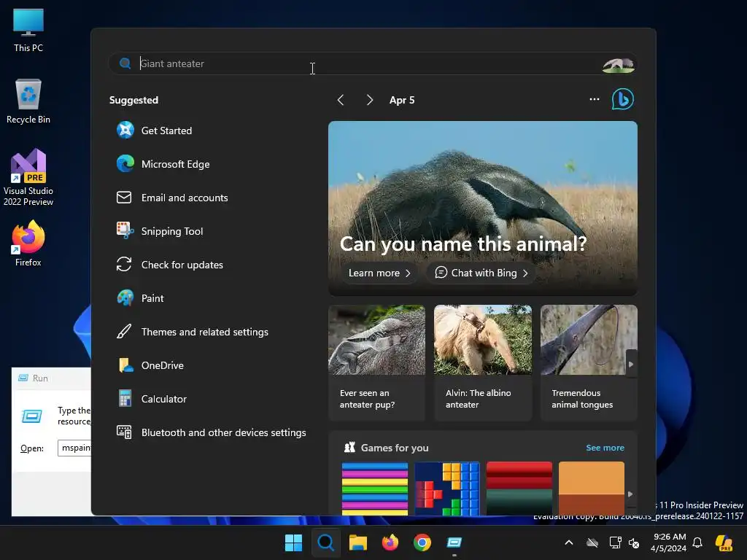Click the Suggested heading text
Image resolution: width=747 pixels, height=560 pixels.
[x=134, y=100]
